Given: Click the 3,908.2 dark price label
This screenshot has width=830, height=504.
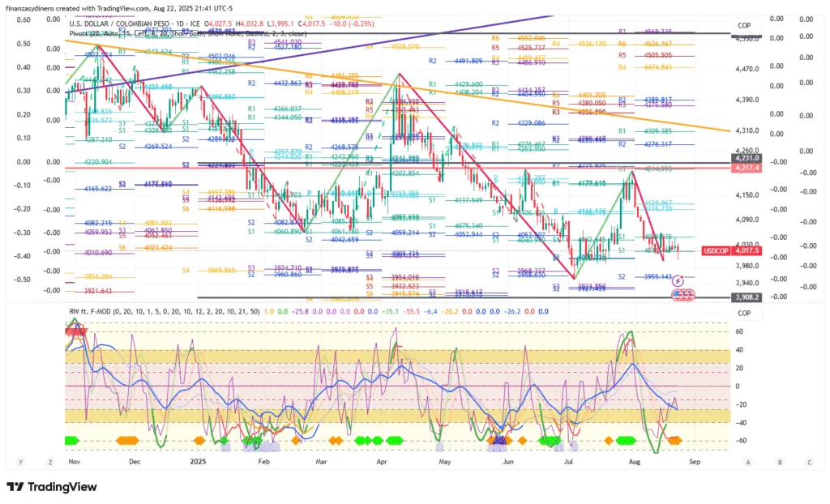Looking at the screenshot, I should point(746,297).
